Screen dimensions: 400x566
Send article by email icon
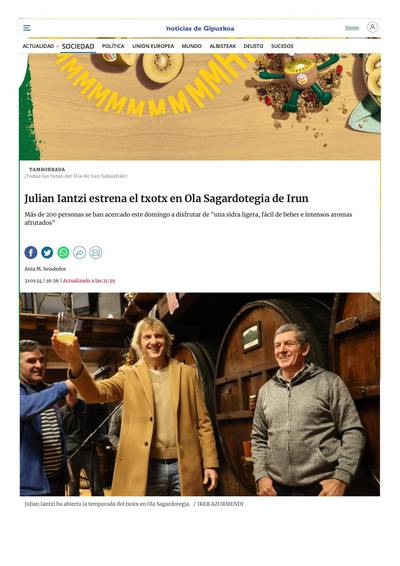[96, 252]
